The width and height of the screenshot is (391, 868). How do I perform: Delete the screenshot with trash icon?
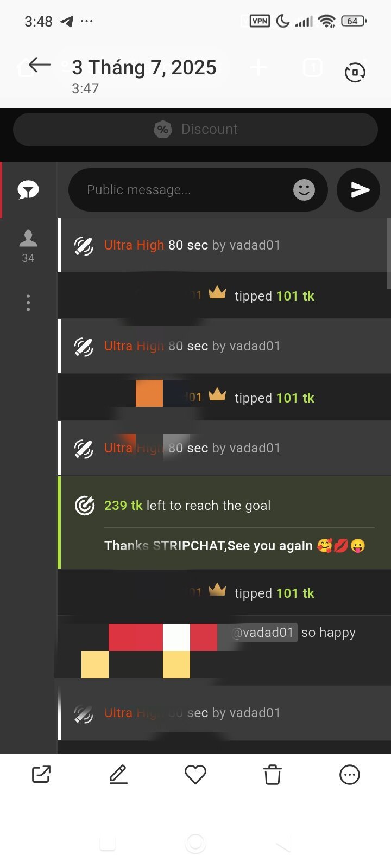(273, 774)
